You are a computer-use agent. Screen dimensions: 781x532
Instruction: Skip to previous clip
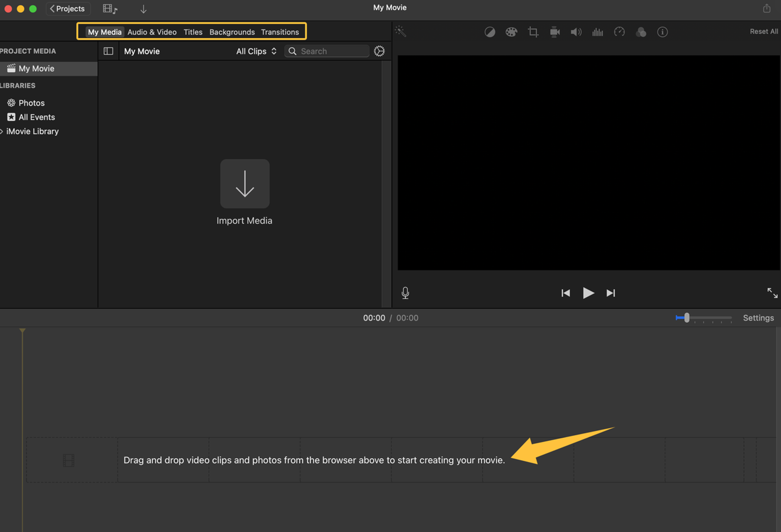pyautogui.click(x=565, y=293)
